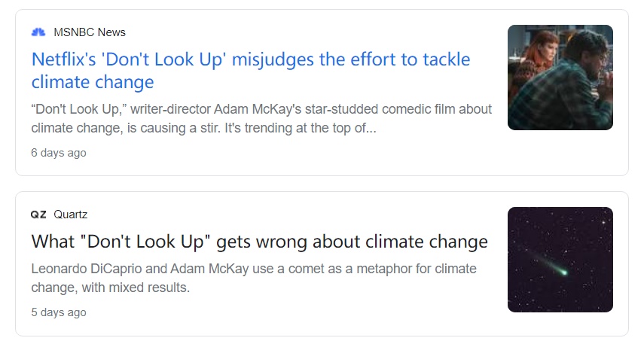Viewport: 644px width, 347px height.
Task: Open the Quartz 'gets wrong about climate change' headline
Action: pyautogui.click(x=260, y=242)
